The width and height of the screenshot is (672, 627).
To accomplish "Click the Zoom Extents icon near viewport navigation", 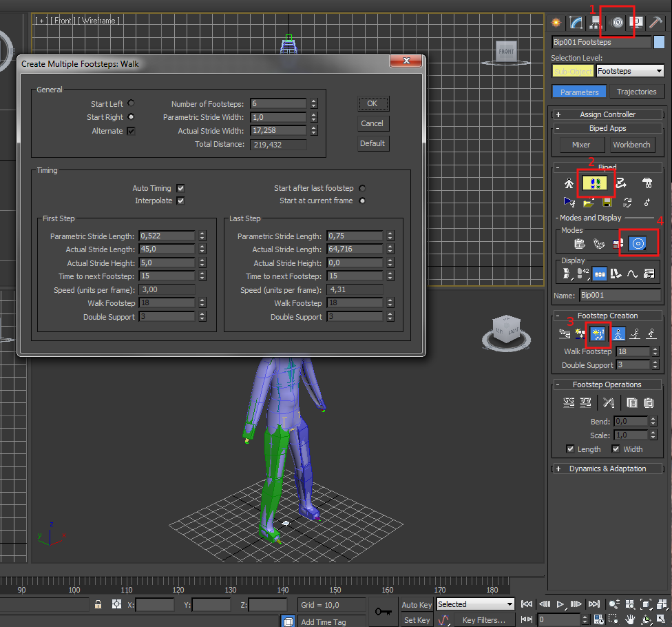I will coord(646,604).
